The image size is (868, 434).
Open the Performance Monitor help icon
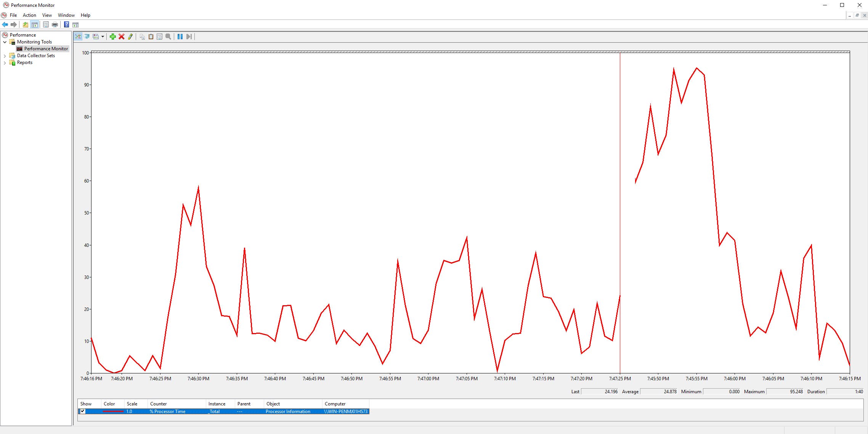point(66,24)
